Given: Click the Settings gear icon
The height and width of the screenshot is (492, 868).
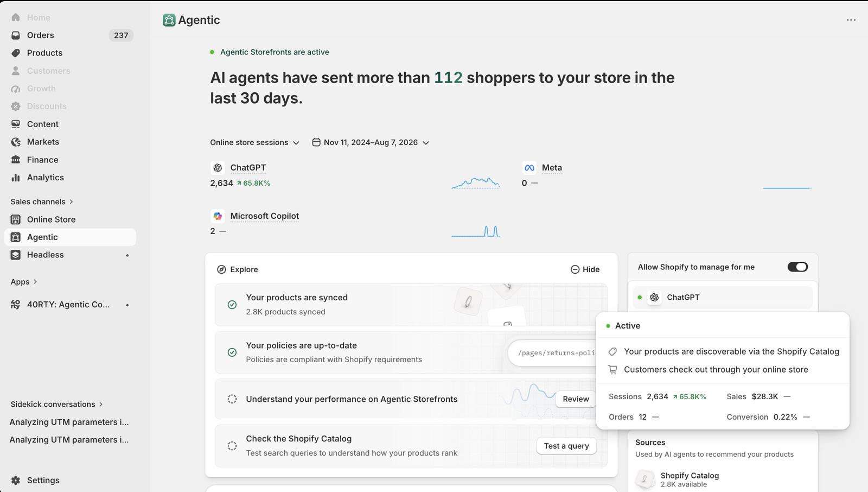Looking at the screenshot, I should (16, 480).
